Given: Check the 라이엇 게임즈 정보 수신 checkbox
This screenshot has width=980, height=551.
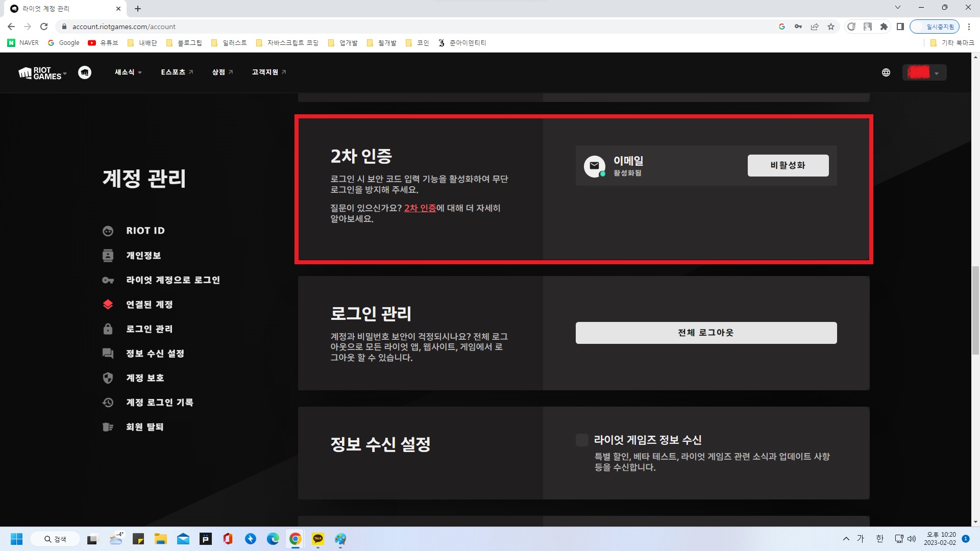Looking at the screenshot, I should coord(582,440).
